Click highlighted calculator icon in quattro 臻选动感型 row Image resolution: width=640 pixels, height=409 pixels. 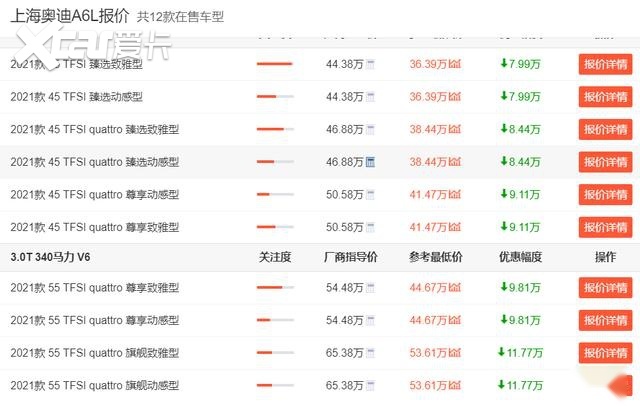coord(371,162)
